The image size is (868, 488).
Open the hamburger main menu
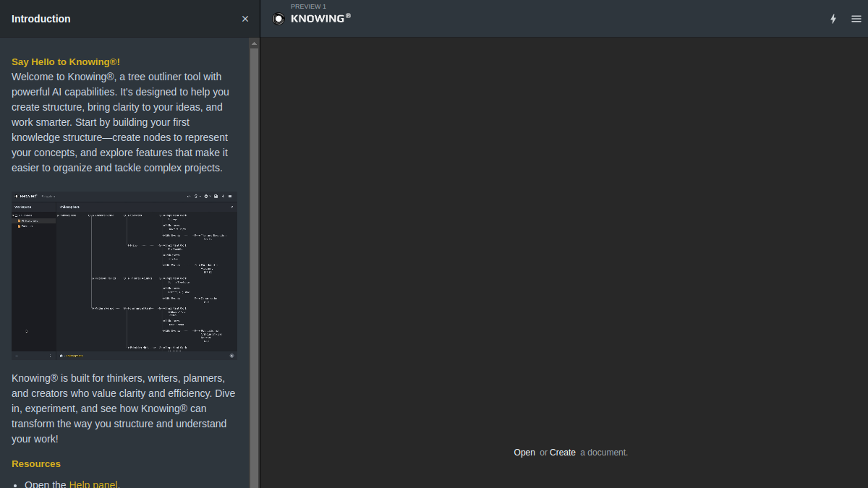856,19
